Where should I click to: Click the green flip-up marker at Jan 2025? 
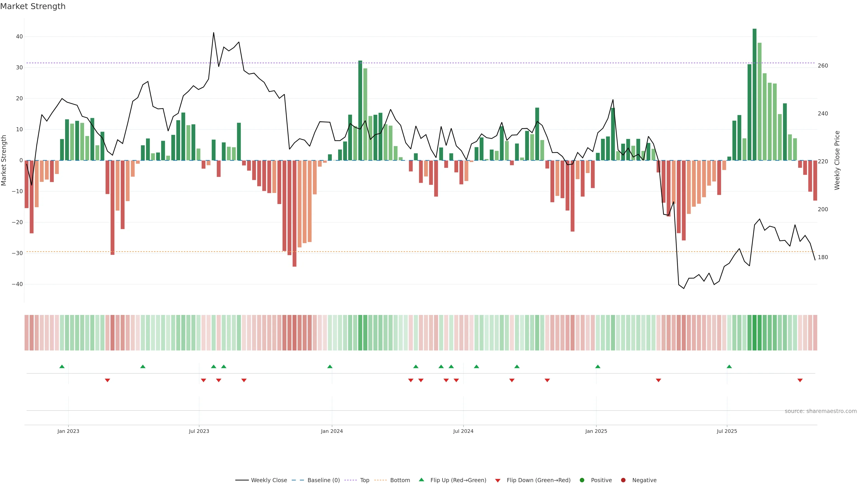click(x=598, y=366)
